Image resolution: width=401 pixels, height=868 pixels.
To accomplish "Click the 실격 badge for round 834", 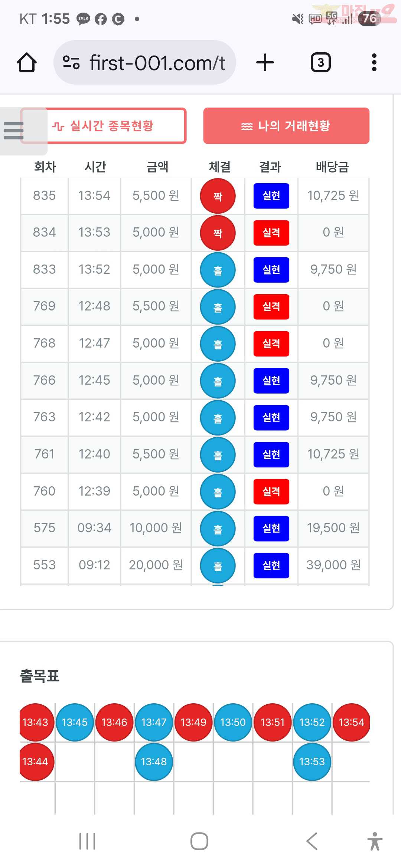I will (x=271, y=233).
